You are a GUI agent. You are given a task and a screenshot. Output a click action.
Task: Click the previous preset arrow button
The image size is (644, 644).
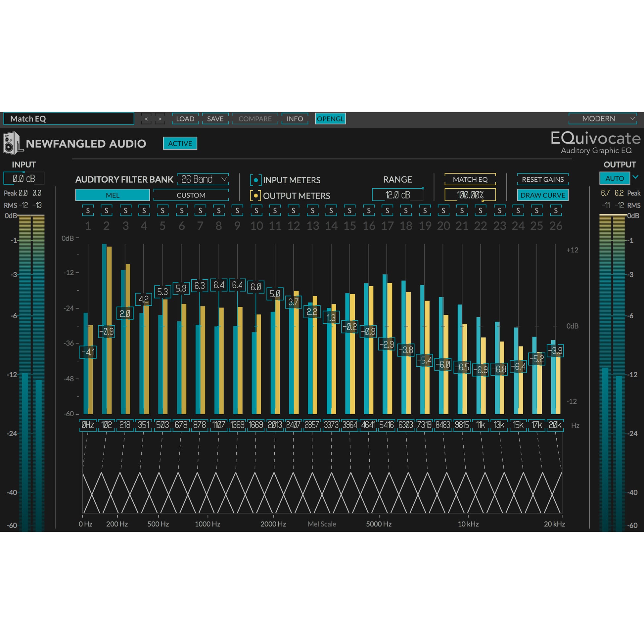(x=146, y=119)
